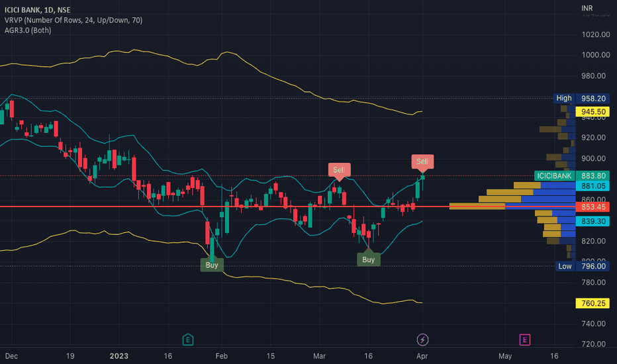
Task: Click the Buy signal label at March 16
Action: [x=368, y=259]
